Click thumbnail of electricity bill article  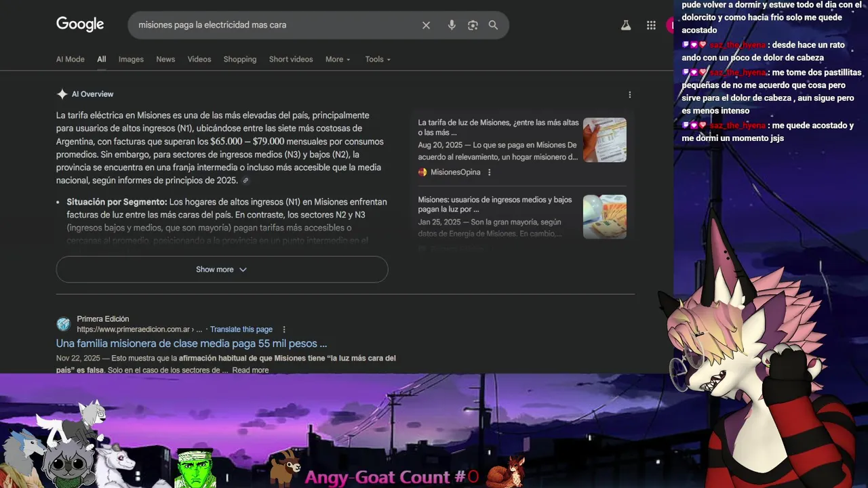605,140
